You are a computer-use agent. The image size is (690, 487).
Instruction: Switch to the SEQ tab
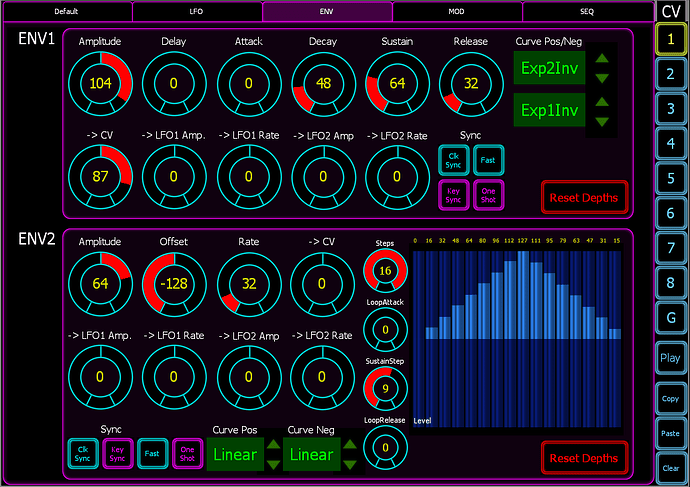(587, 11)
